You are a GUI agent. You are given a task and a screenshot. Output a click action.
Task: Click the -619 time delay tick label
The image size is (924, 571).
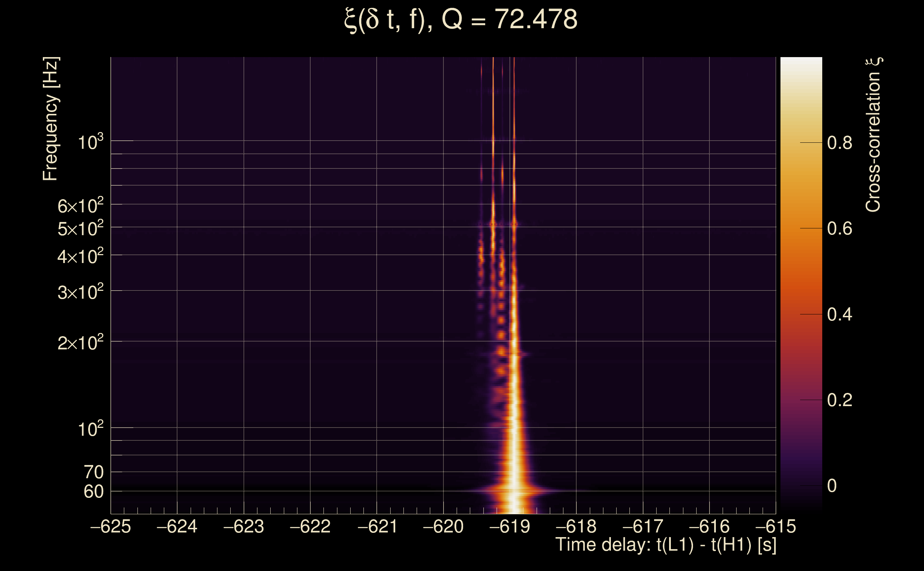click(509, 526)
